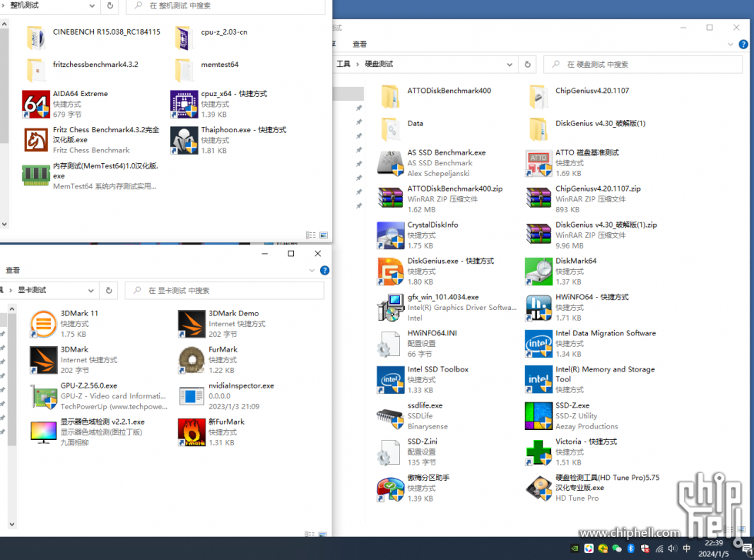Focus the 在 整机测试 中搜索 search box
This screenshot has width=754, height=560.
tap(225, 6)
